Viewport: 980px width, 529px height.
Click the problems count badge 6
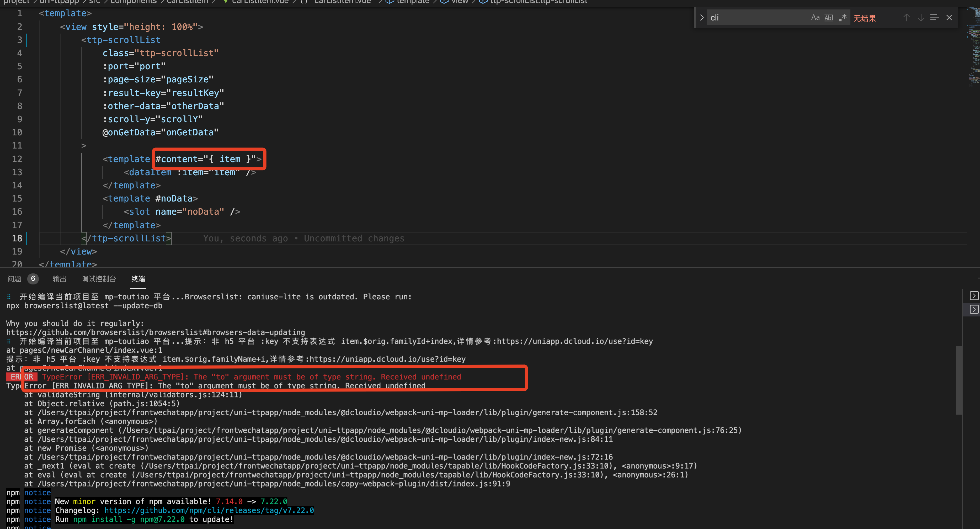click(33, 279)
